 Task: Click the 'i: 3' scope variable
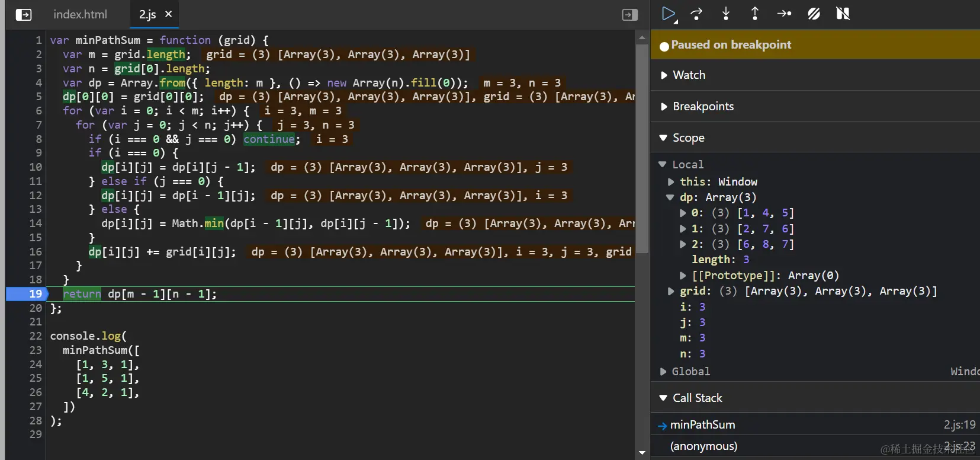(692, 307)
